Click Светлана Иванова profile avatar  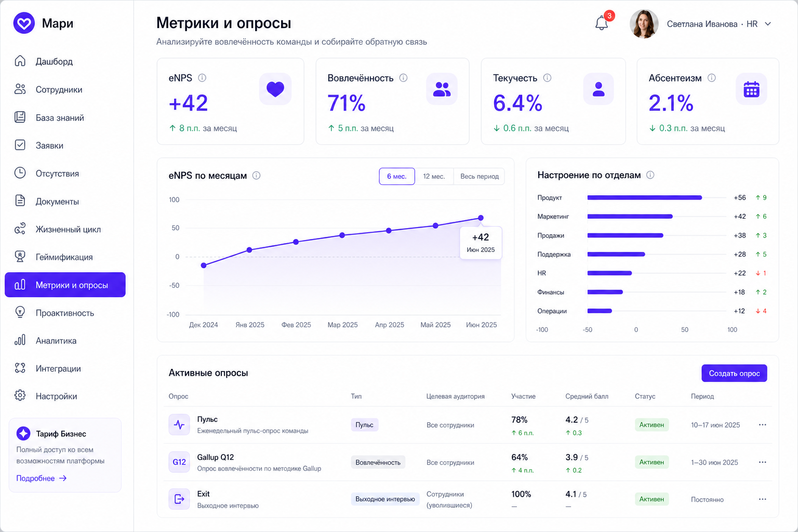pyautogui.click(x=644, y=24)
